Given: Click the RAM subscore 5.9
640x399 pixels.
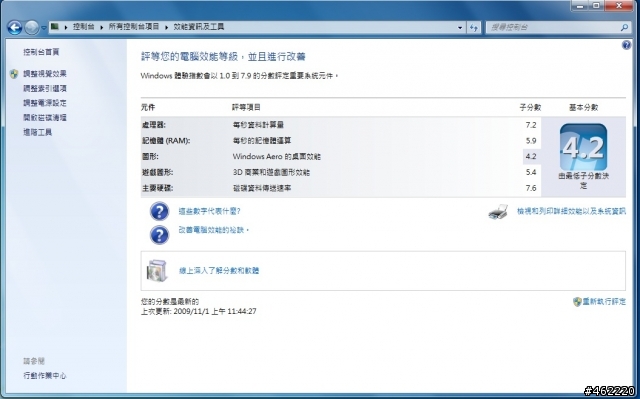Looking at the screenshot, I should [x=531, y=141].
